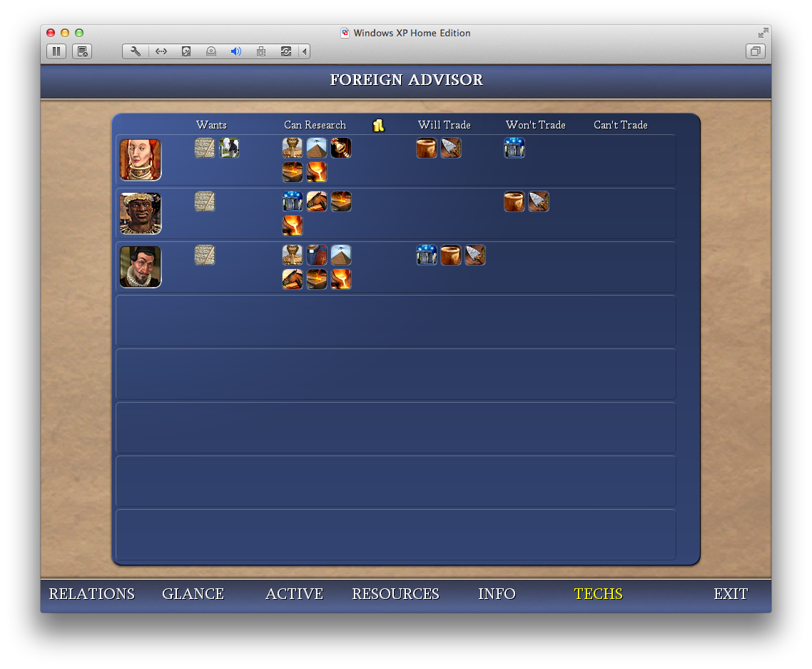Select the statue tech in Elizabeth's Can Research
The height and width of the screenshot is (669, 812).
click(293, 148)
